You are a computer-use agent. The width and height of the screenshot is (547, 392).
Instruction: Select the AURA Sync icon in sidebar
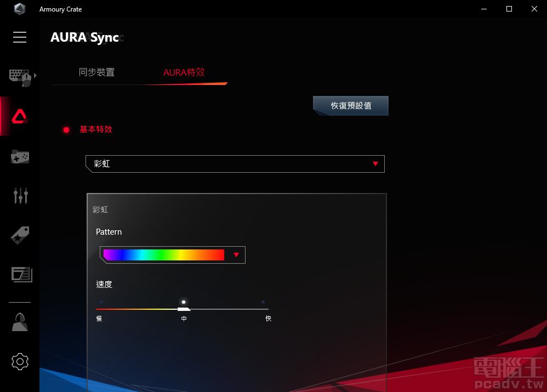20,116
